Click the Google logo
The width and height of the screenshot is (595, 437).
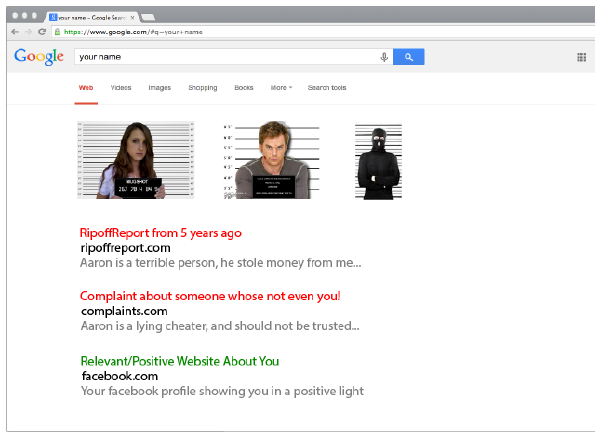(39, 57)
